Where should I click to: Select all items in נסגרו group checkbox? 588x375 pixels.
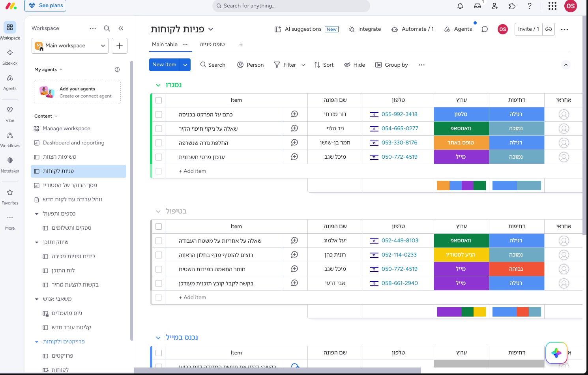pos(159,100)
